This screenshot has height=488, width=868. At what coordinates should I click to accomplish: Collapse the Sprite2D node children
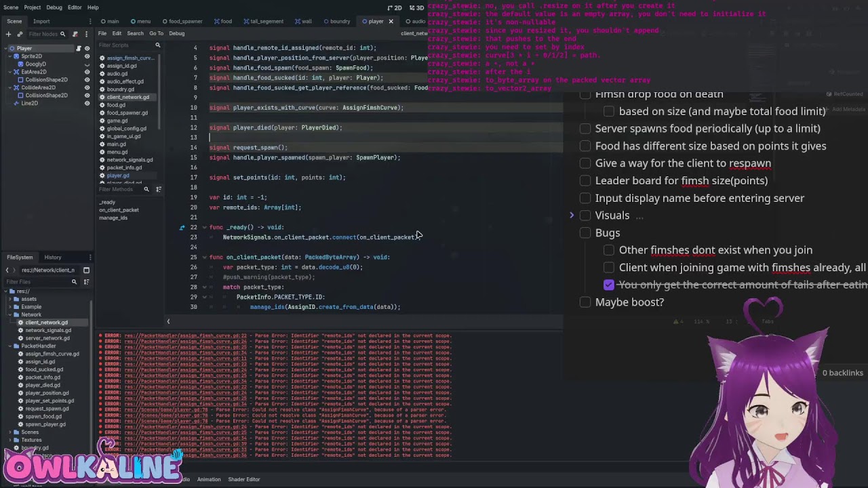tap(10, 56)
